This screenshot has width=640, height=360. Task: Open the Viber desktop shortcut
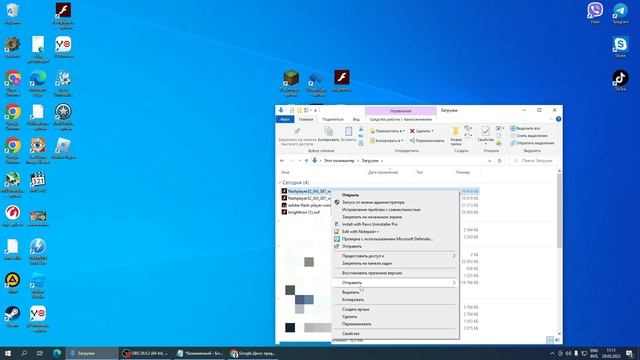coord(595,13)
